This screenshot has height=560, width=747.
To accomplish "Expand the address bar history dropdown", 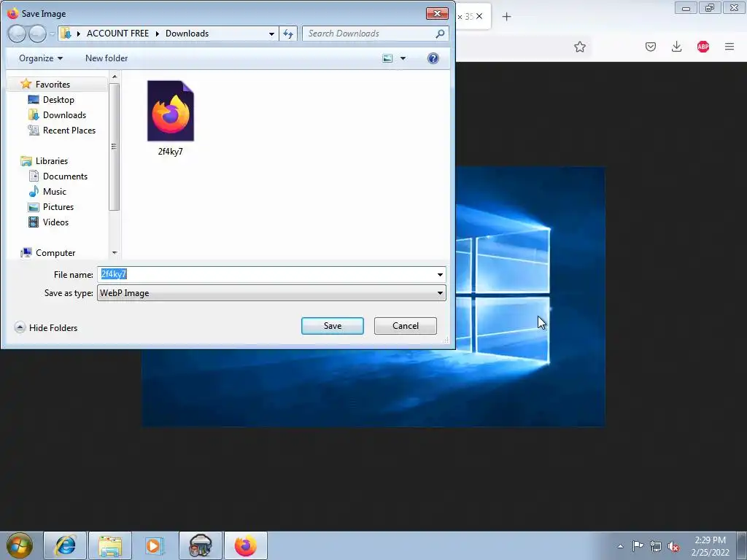I will [271, 34].
